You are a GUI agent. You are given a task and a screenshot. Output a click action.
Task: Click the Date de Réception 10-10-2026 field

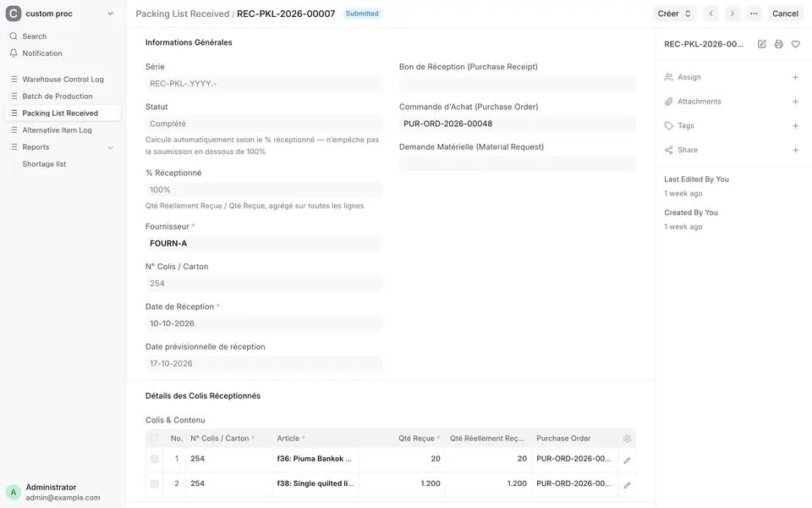coord(264,323)
